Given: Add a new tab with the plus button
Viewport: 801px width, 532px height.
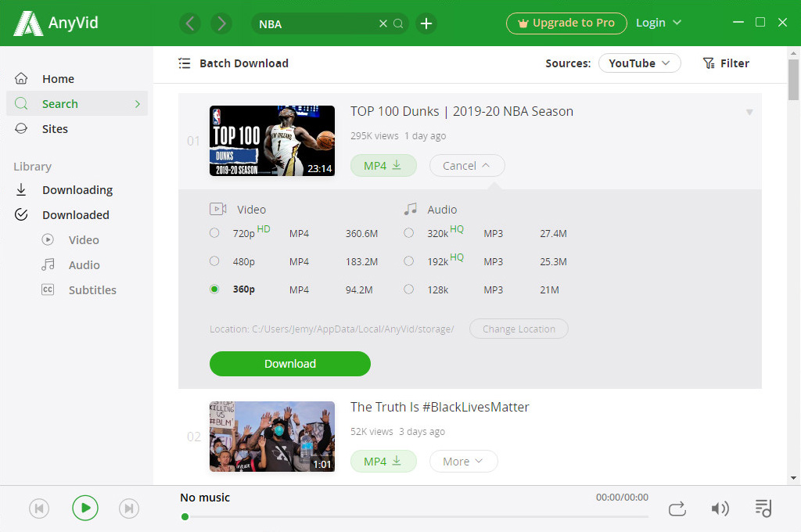Looking at the screenshot, I should point(426,23).
